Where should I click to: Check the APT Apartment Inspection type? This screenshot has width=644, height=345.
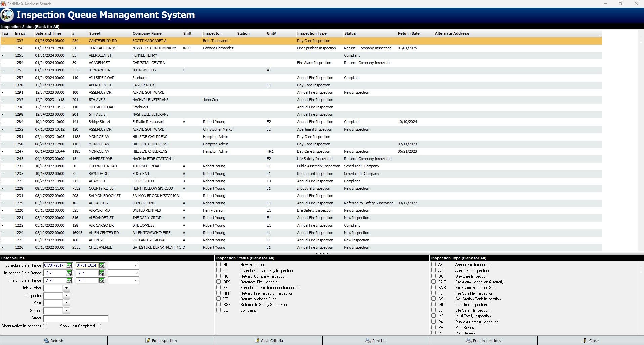coord(434,270)
